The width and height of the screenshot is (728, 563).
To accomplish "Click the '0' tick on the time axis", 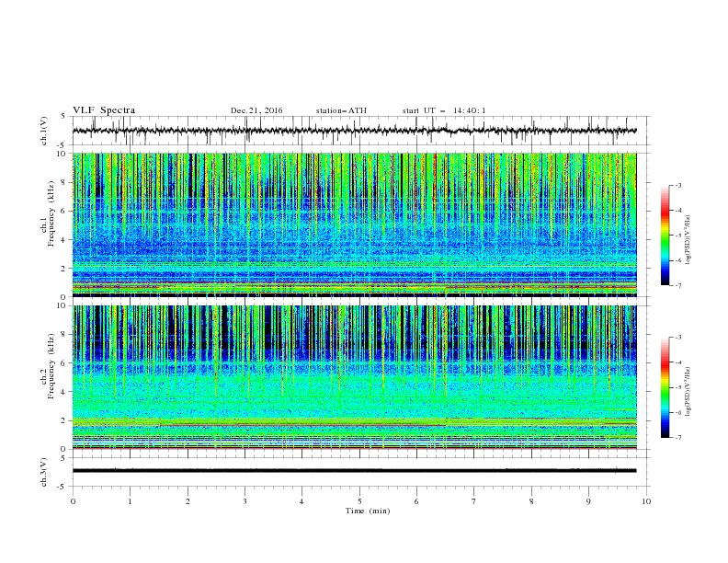I will pos(73,501).
